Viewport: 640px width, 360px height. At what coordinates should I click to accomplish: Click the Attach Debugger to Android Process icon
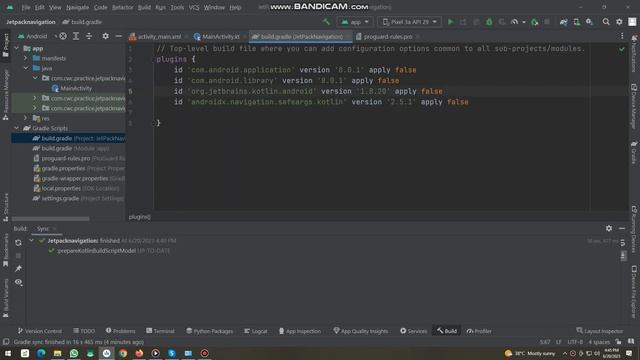point(534,22)
